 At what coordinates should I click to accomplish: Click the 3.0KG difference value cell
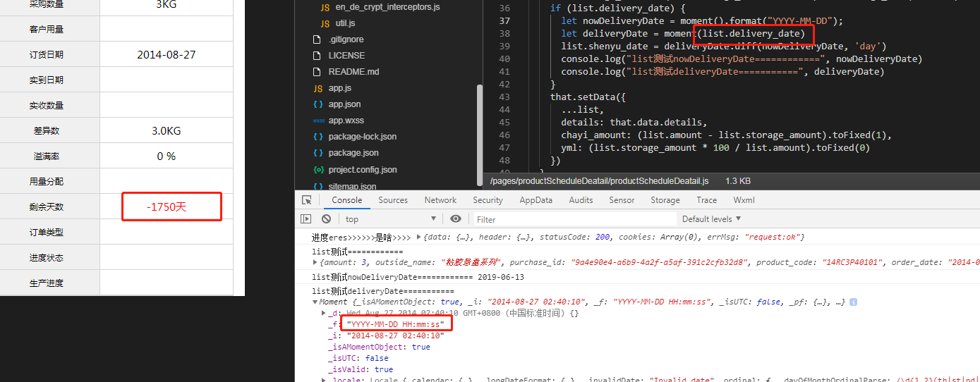coord(167,131)
